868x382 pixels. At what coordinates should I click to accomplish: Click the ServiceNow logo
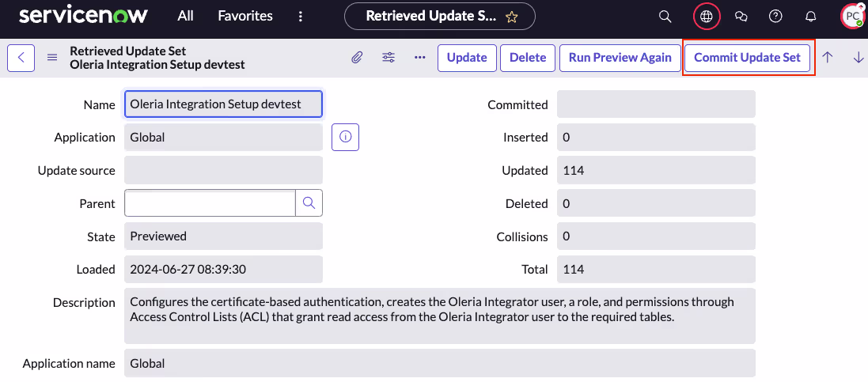(x=84, y=16)
